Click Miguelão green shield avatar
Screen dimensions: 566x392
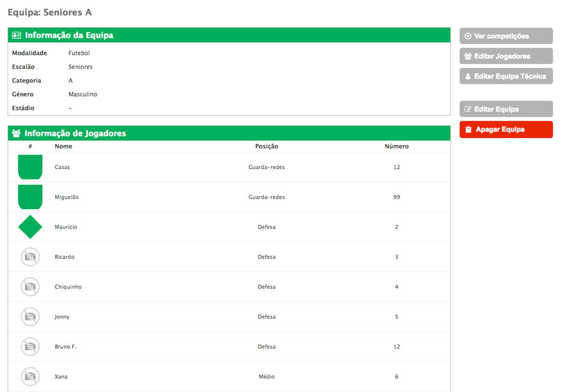point(30,197)
